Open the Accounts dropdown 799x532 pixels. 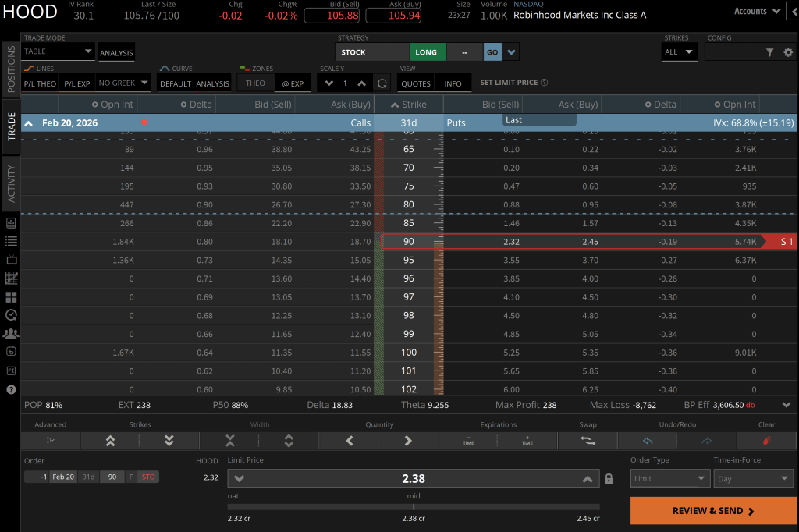pos(757,11)
